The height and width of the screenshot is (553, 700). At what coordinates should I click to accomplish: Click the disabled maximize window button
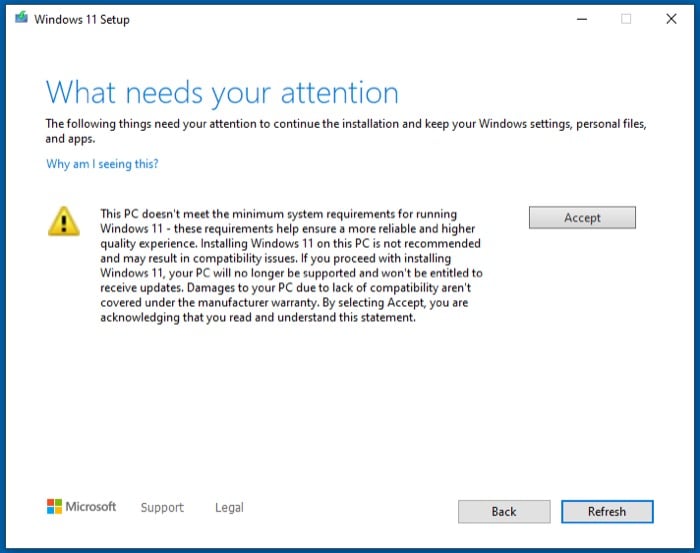coord(626,19)
